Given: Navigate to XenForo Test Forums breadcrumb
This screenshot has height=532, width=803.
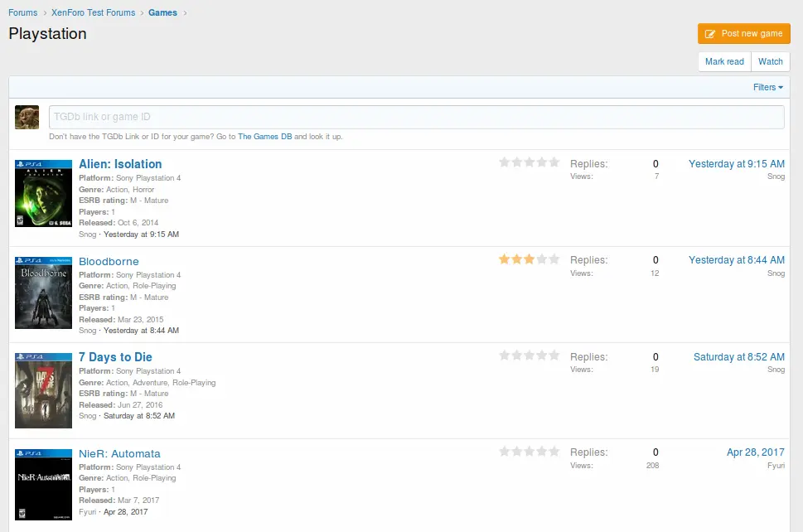Looking at the screenshot, I should point(93,12).
